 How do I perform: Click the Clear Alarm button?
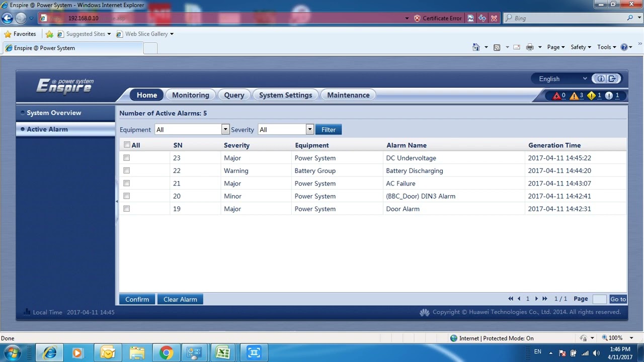180,299
